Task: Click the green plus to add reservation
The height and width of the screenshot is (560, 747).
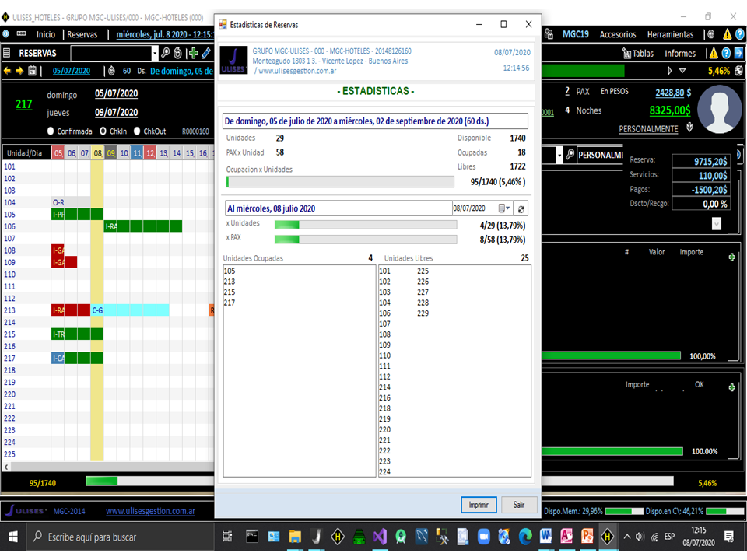Action: (x=194, y=54)
